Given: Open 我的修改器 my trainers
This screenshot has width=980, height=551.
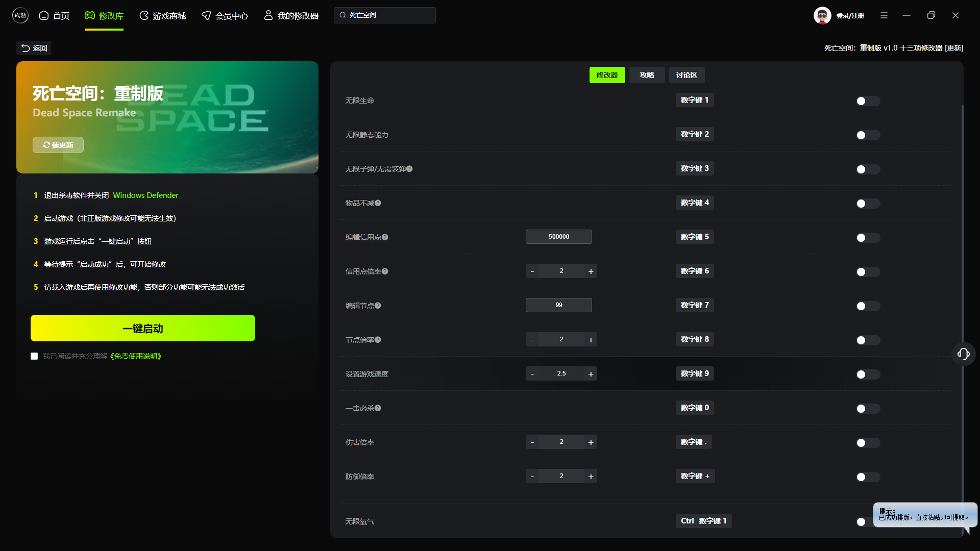Looking at the screenshot, I should click(x=291, y=16).
